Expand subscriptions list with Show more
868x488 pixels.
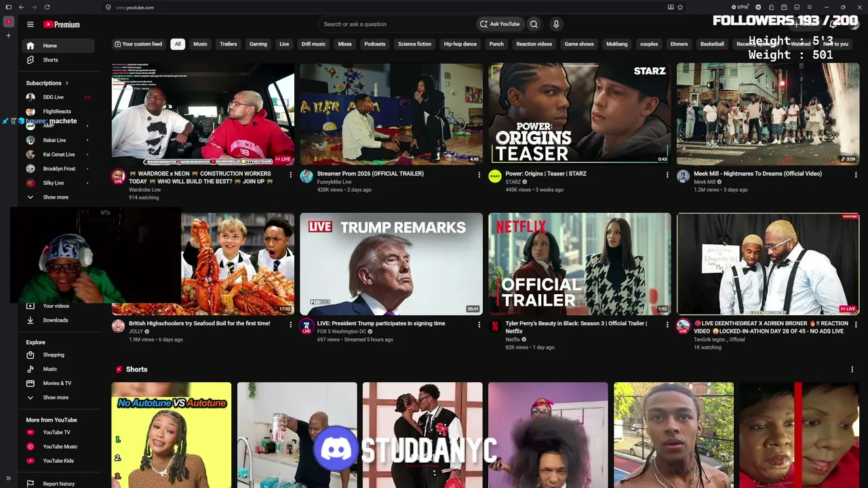pos(56,197)
